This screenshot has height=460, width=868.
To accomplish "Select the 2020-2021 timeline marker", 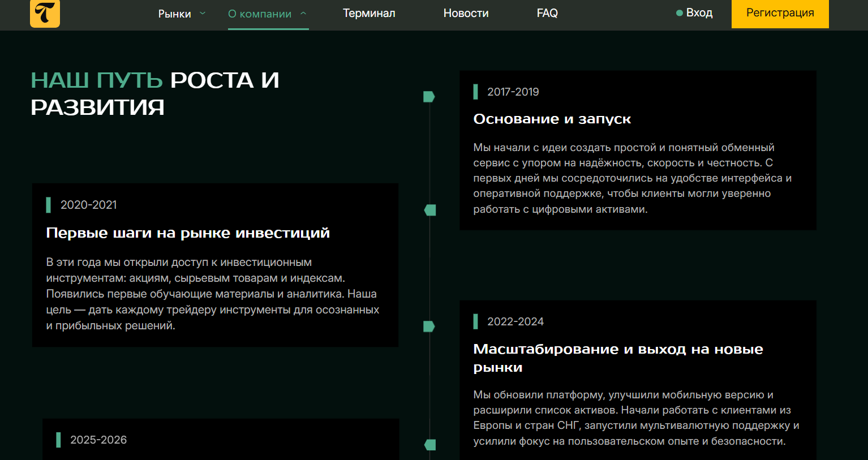I will [x=430, y=210].
